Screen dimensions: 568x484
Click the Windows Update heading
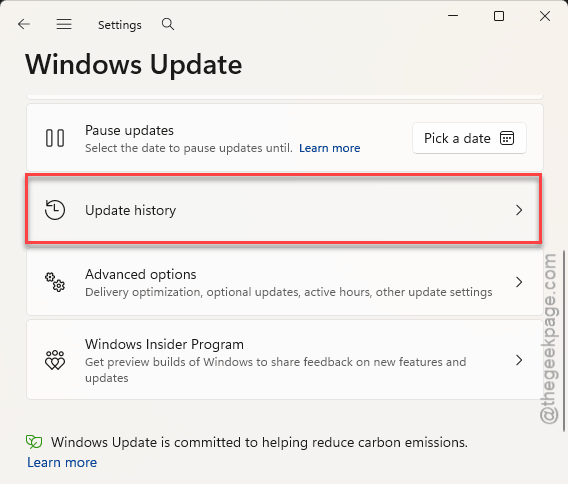coord(134,65)
